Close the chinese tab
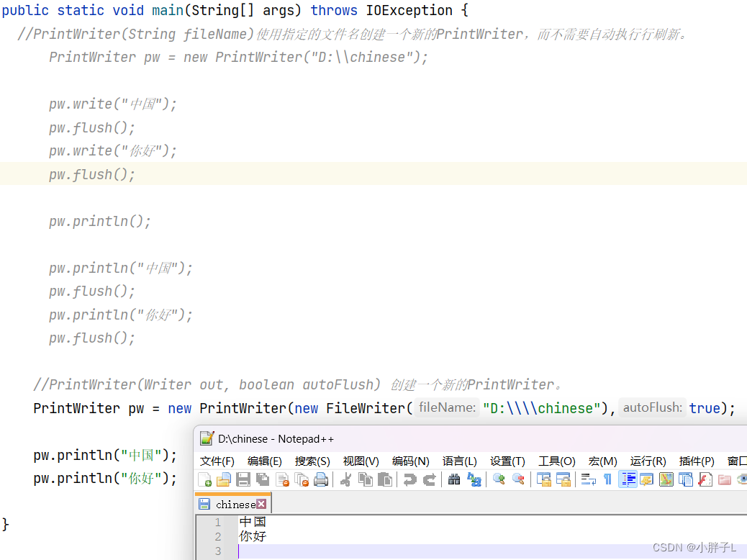The width and height of the screenshot is (747, 560). tap(262, 504)
